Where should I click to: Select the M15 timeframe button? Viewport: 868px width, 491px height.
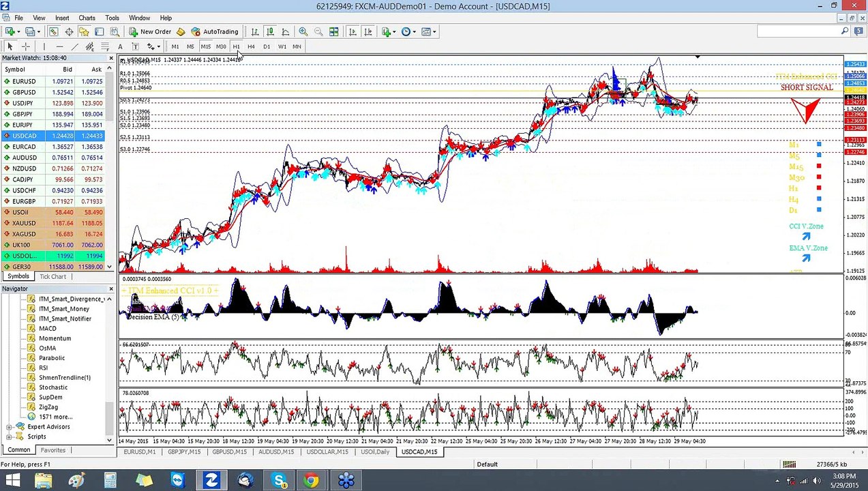pyautogui.click(x=206, y=46)
